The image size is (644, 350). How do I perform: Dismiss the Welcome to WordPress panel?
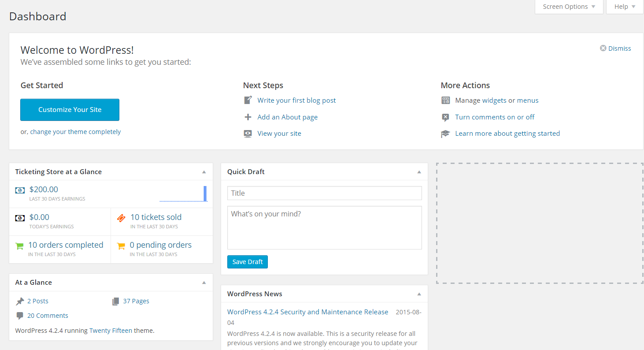click(615, 48)
